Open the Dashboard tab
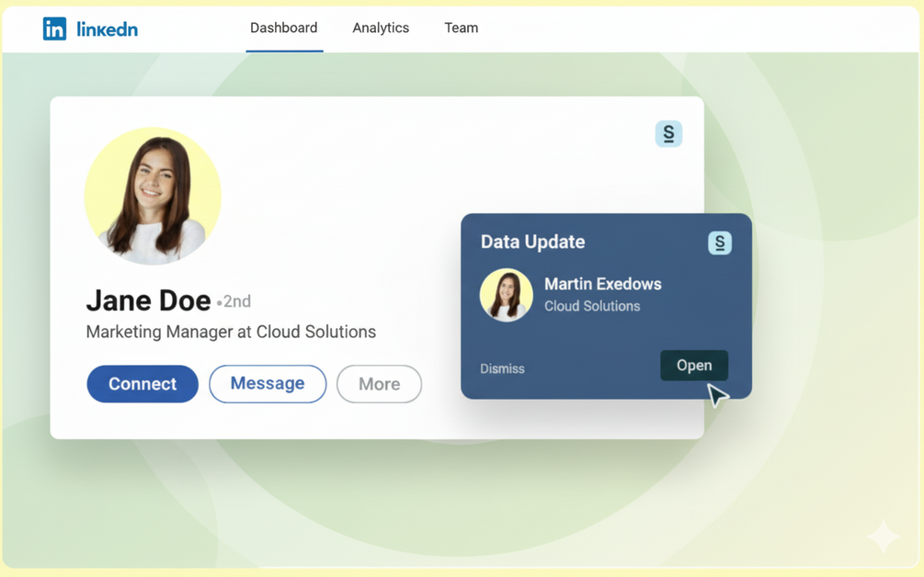The image size is (924, 577). (283, 28)
